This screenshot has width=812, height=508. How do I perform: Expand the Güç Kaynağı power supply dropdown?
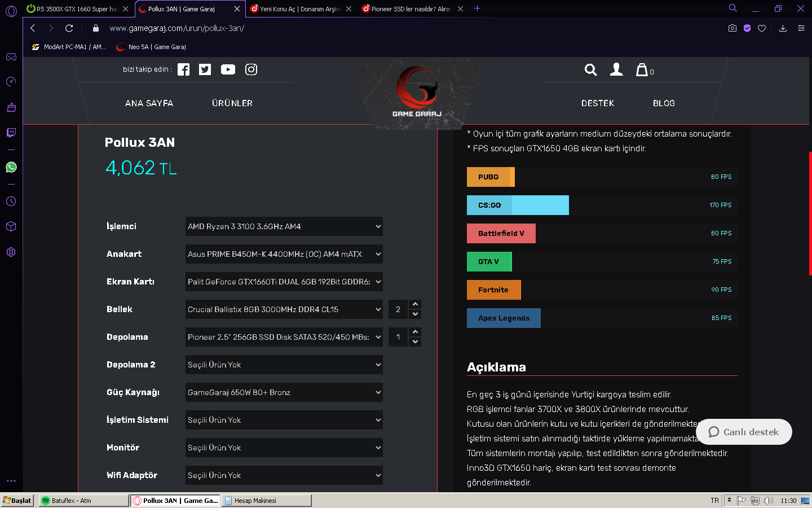(284, 392)
